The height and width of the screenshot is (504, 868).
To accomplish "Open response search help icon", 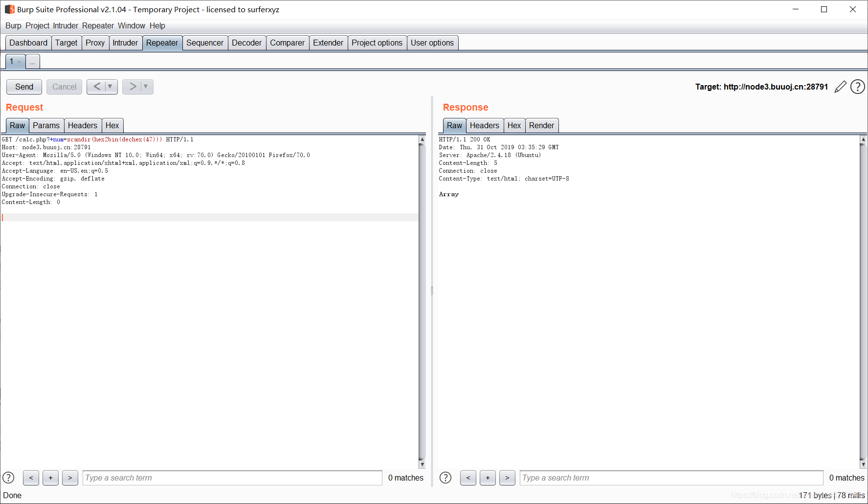I will [x=445, y=478].
